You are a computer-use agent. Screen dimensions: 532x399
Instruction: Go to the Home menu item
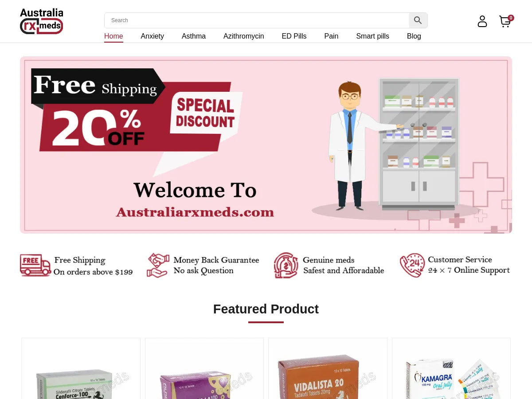point(113,36)
